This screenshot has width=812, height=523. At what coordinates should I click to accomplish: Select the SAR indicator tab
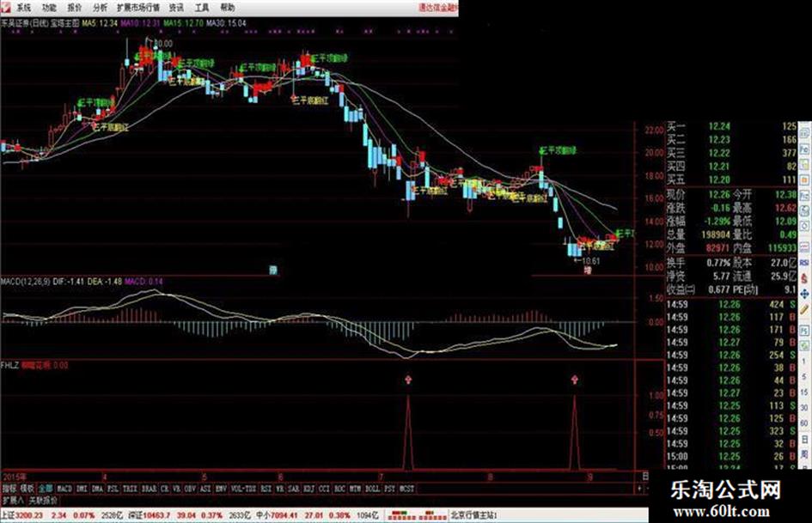293,489
